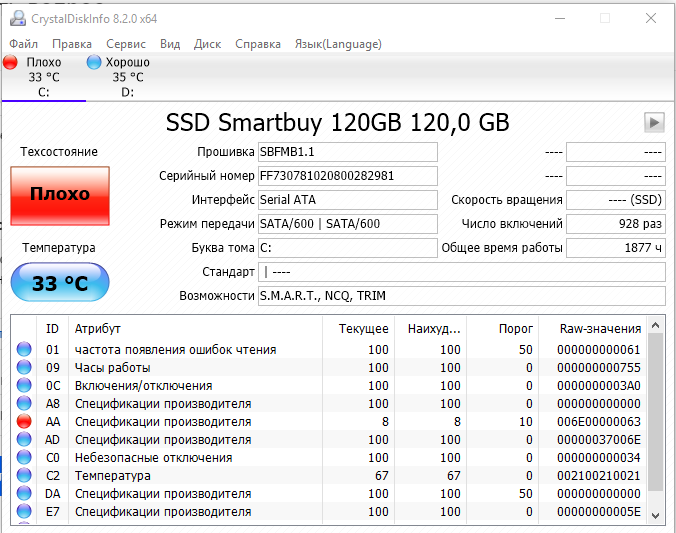Click the Прошивка field SBFMB1.1
This screenshot has height=533, width=676.
(347, 152)
